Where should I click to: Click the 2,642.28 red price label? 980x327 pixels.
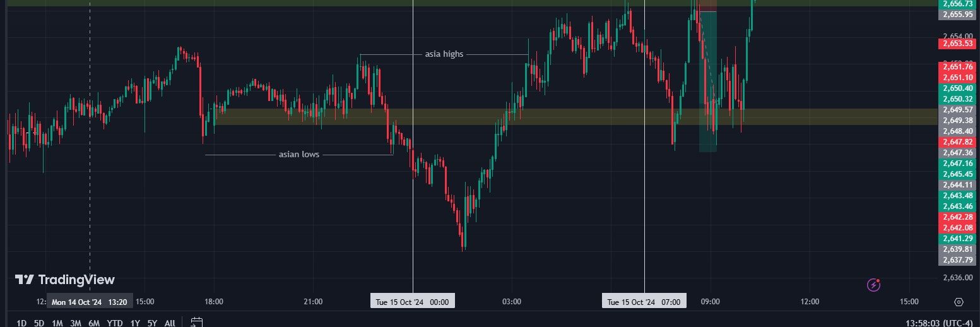click(958, 217)
